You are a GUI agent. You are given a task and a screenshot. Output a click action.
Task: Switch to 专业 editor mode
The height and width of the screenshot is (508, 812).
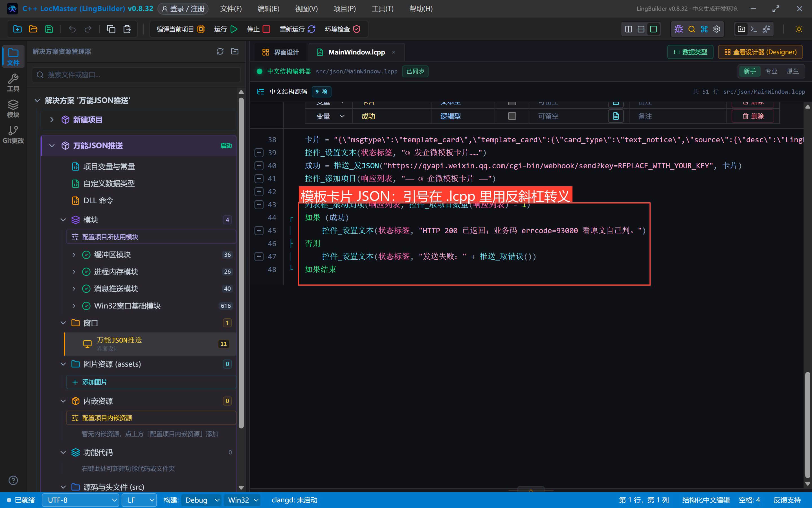click(771, 71)
